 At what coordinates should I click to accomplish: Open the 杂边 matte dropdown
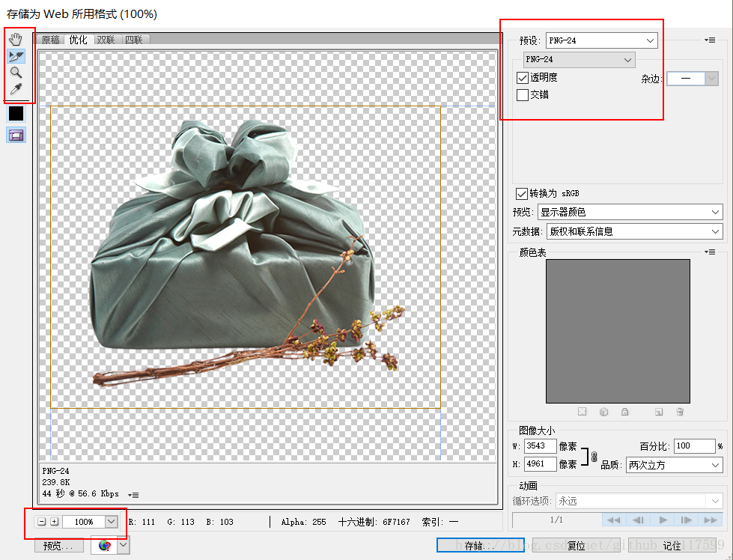click(692, 79)
